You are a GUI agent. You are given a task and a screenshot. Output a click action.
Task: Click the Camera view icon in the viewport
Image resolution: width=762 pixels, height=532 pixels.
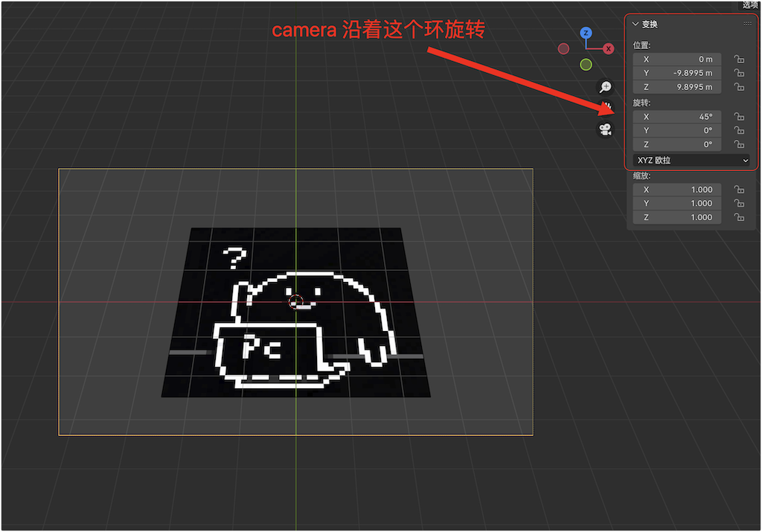[605, 129]
